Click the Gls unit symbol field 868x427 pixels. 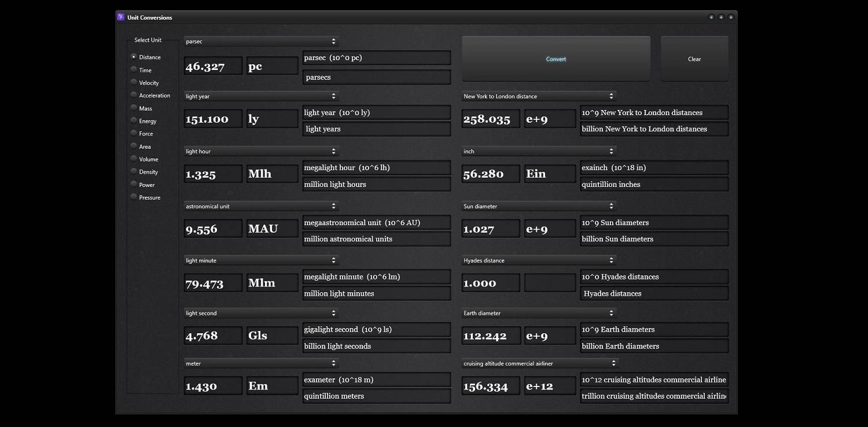(273, 336)
